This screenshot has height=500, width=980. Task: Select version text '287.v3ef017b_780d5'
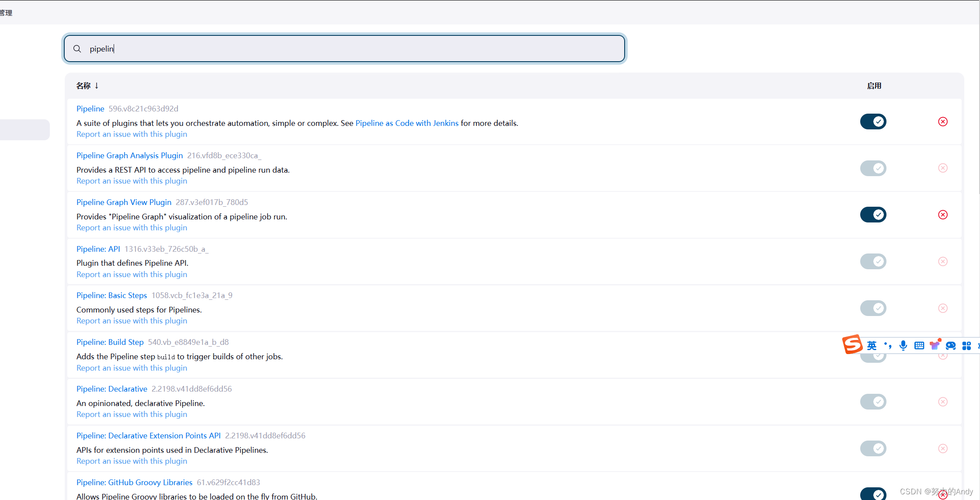click(x=212, y=202)
